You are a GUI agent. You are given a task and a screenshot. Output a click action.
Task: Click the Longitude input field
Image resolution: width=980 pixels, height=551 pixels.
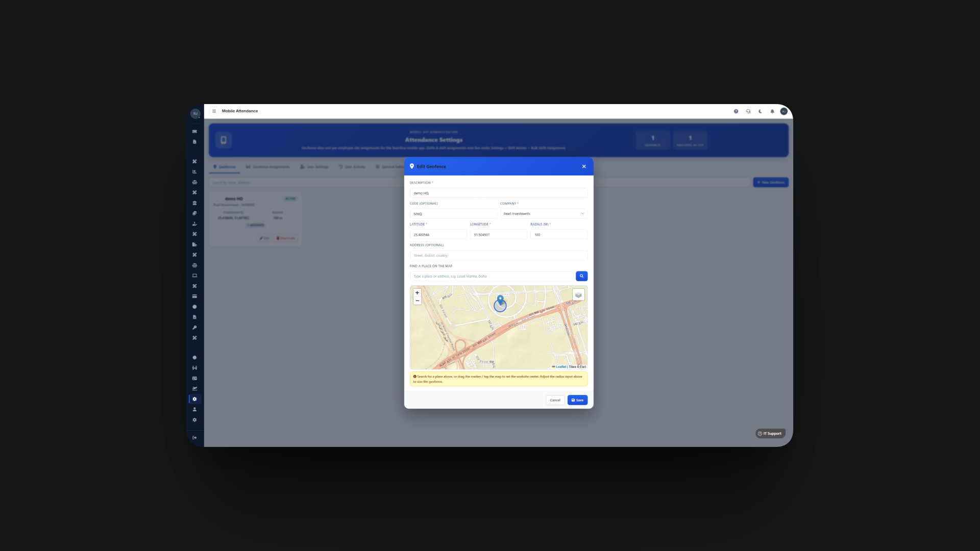[x=498, y=235]
